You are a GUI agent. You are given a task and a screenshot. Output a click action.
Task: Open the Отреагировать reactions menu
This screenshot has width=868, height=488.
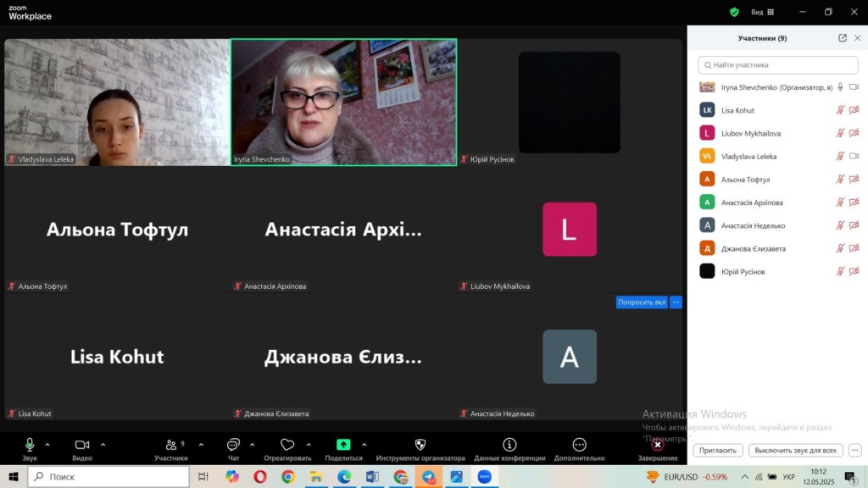287,449
